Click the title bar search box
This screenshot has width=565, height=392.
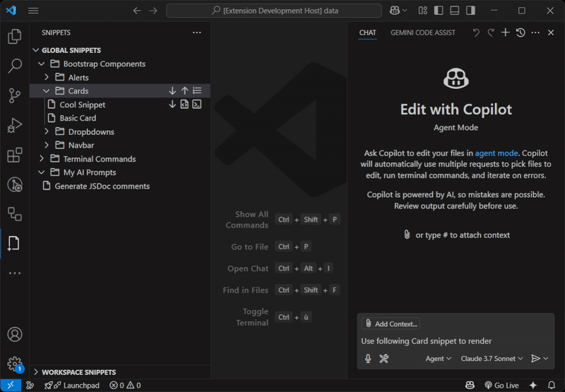[x=274, y=11]
